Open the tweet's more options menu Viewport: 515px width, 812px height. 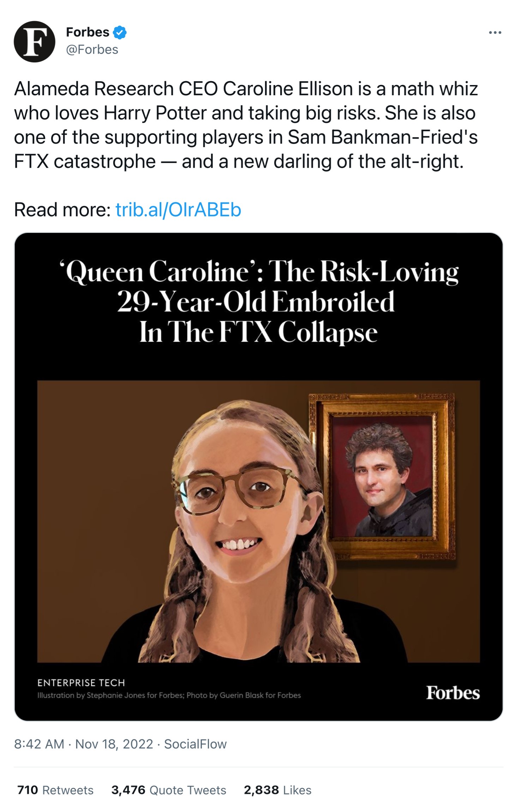(495, 33)
